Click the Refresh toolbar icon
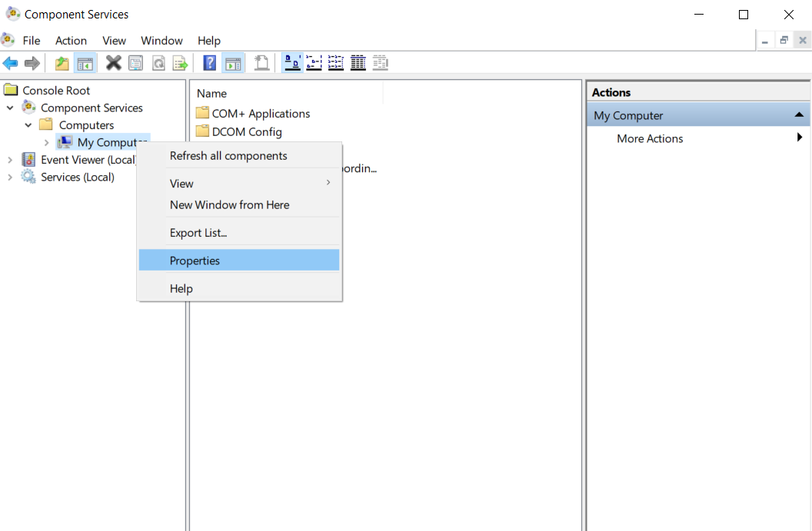The height and width of the screenshot is (531, 812). point(158,63)
